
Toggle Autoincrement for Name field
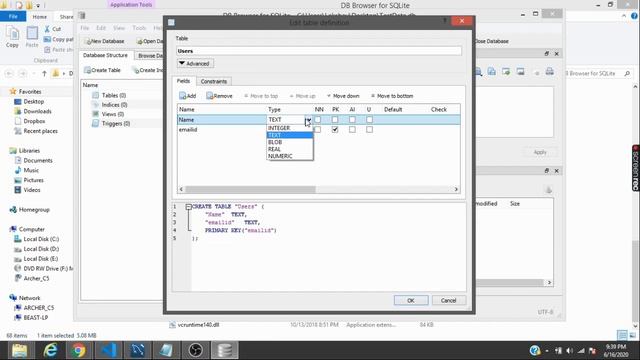click(x=352, y=120)
